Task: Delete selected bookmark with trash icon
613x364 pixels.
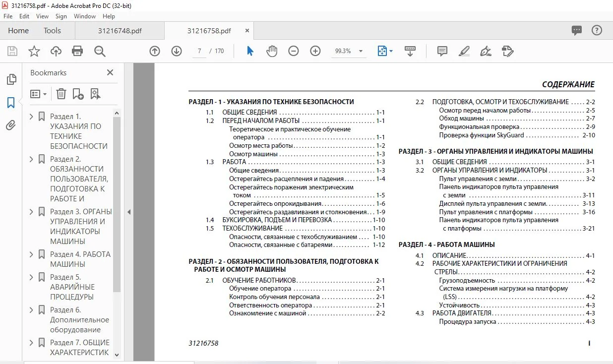Action: [61, 94]
